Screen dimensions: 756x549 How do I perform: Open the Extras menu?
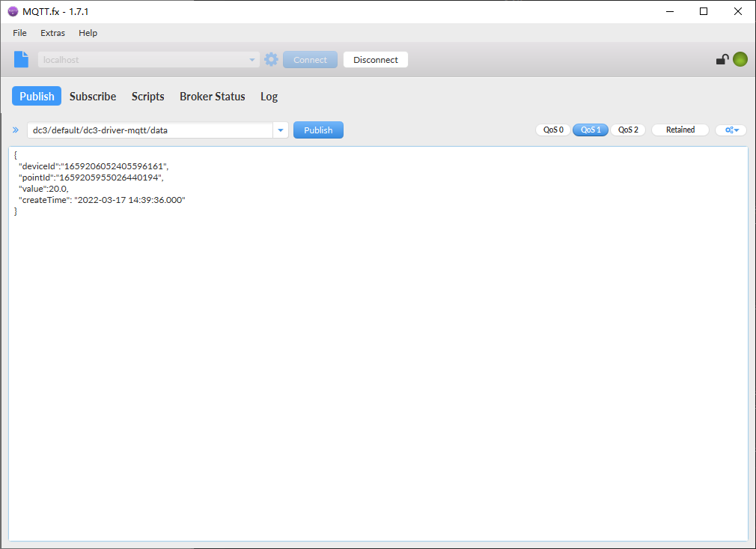(52, 33)
